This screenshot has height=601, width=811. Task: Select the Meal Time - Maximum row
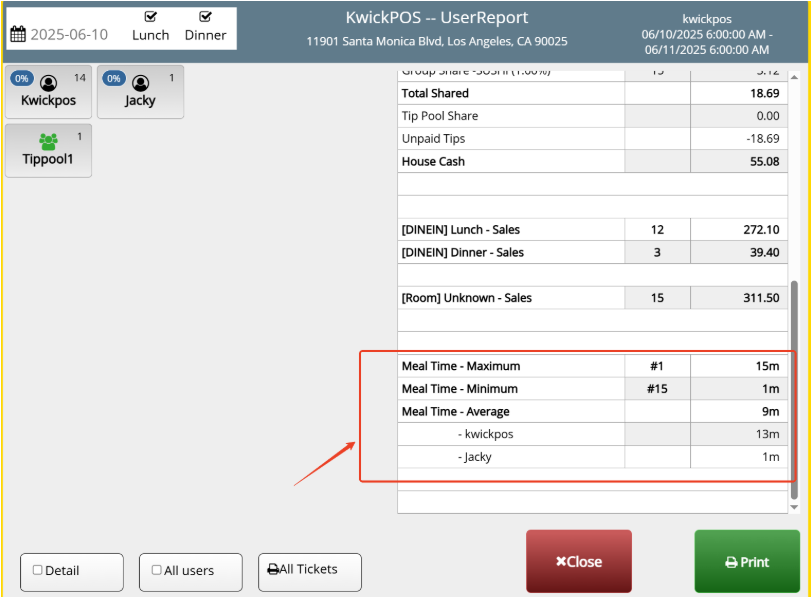click(593, 366)
